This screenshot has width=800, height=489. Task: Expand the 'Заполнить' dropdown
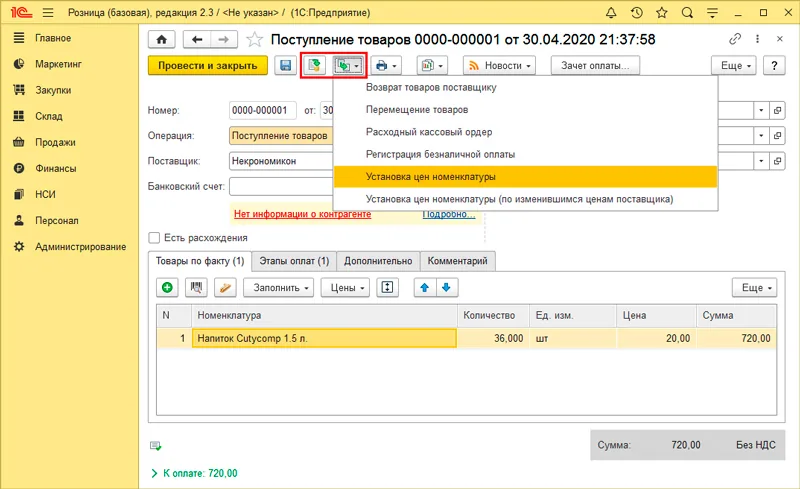(279, 287)
